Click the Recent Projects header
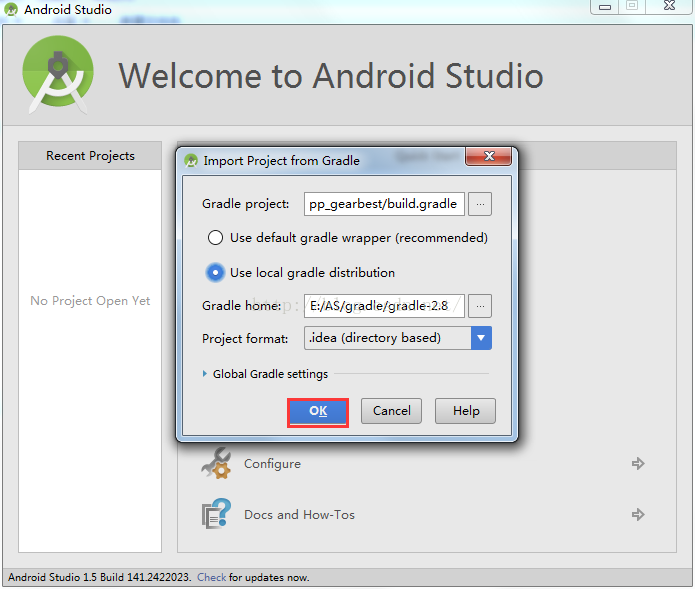 (x=90, y=156)
